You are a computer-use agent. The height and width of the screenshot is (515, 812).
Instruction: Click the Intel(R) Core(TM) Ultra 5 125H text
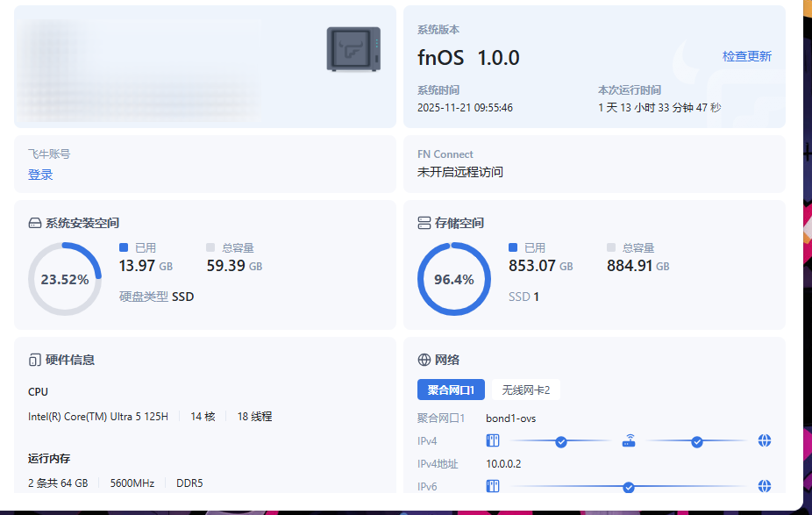[98, 417]
